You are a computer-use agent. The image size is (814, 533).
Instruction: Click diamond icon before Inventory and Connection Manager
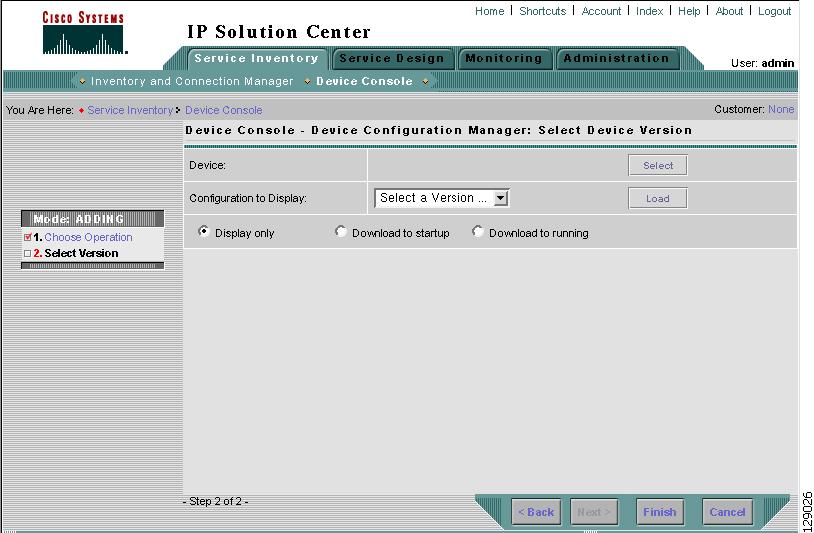(82, 81)
